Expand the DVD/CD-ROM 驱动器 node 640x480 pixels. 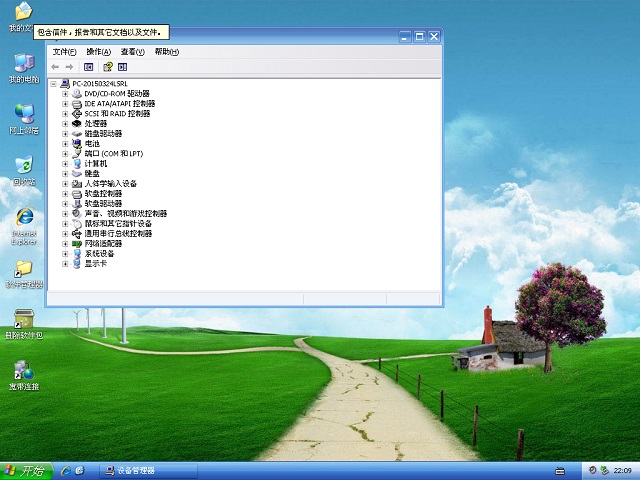click(x=65, y=93)
